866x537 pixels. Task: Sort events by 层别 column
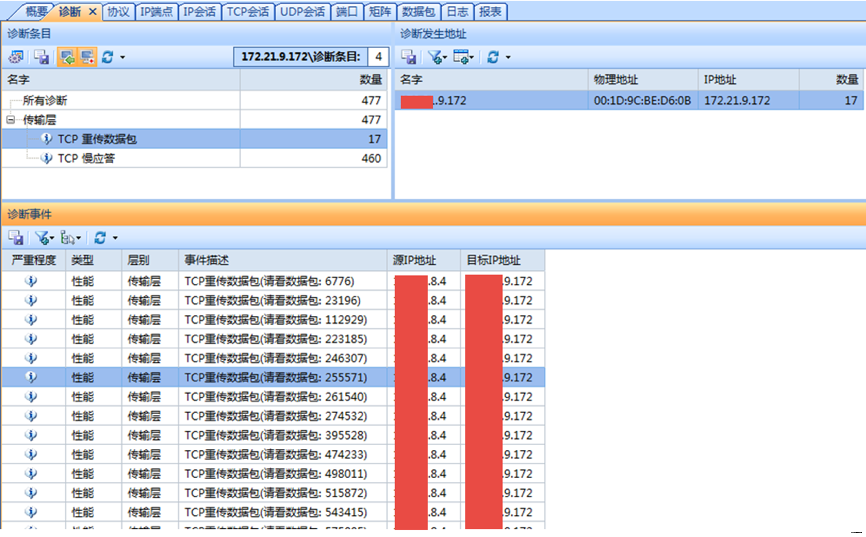click(x=150, y=260)
